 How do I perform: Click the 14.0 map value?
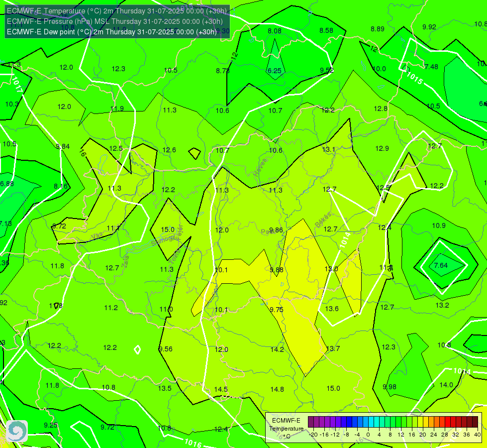click(446, 385)
